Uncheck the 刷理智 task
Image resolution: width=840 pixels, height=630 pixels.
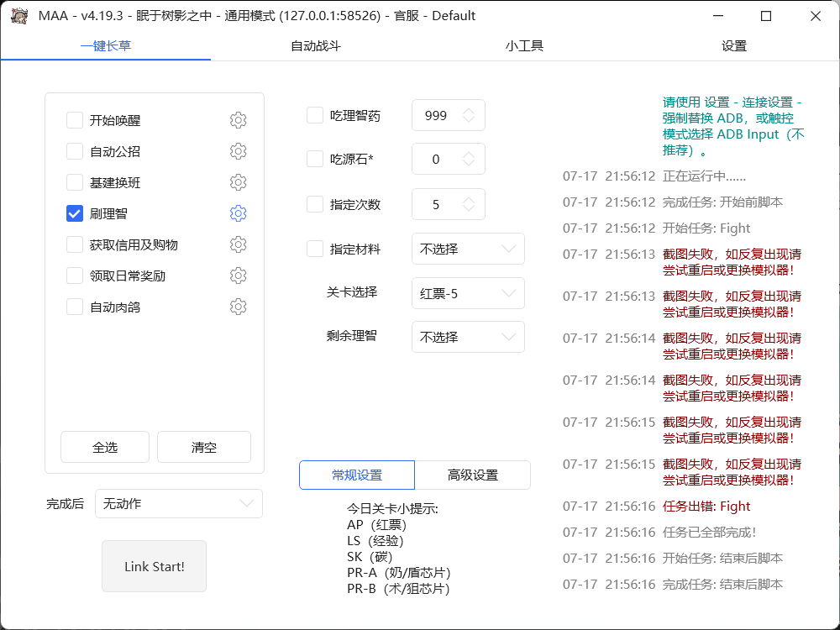74,213
